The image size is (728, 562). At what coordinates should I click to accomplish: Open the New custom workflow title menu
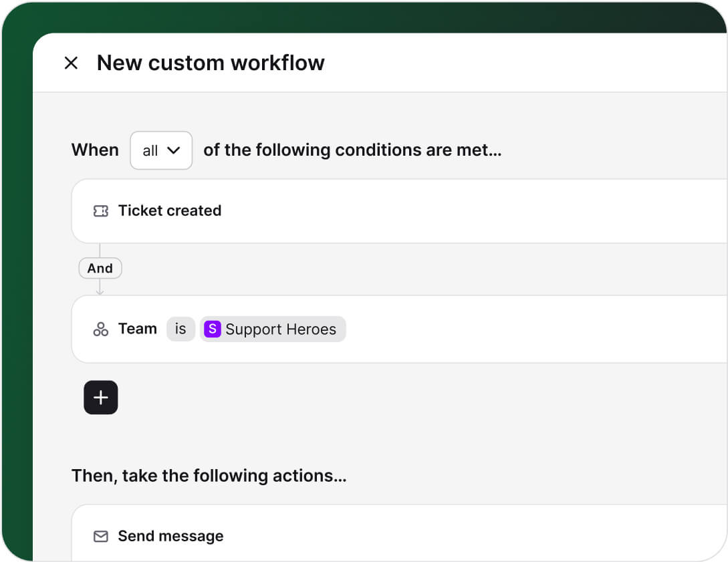(x=211, y=62)
